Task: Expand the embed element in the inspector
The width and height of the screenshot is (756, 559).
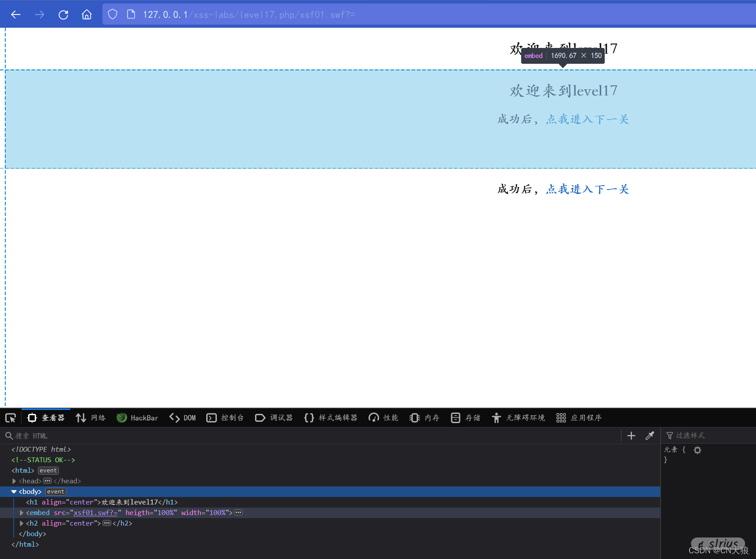Action: [21, 512]
